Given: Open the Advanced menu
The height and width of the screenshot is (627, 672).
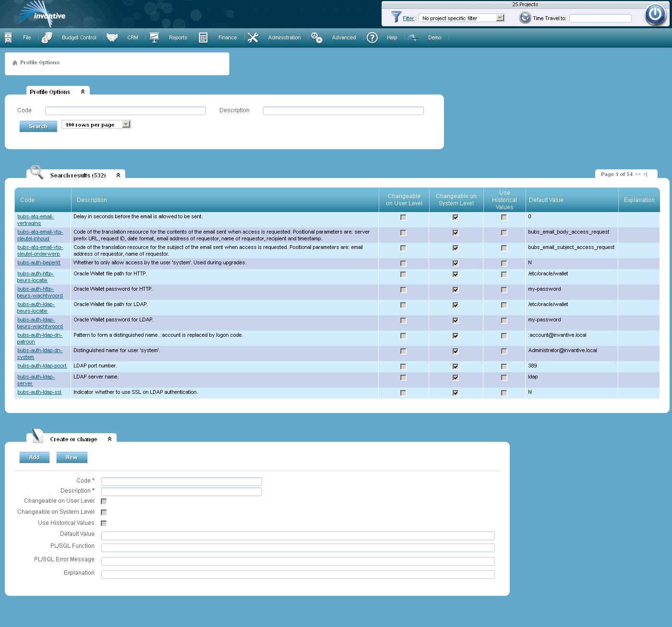Looking at the screenshot, I should (344, 37).
